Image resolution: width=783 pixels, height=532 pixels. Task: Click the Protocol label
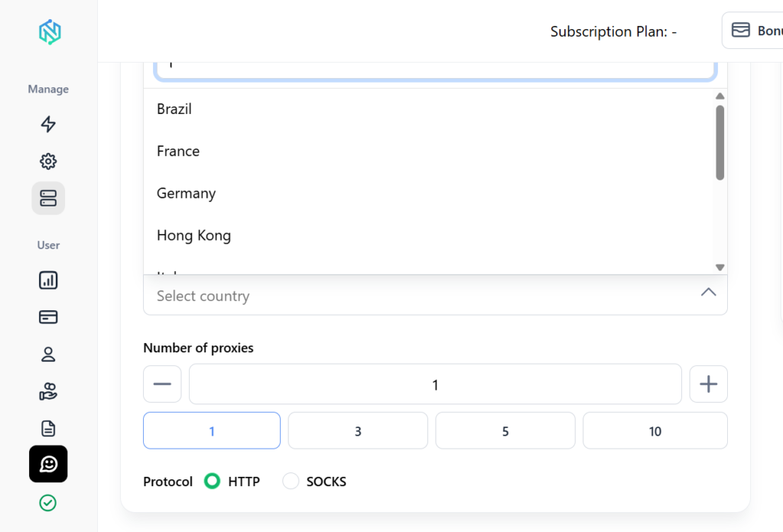pos(167,482)
